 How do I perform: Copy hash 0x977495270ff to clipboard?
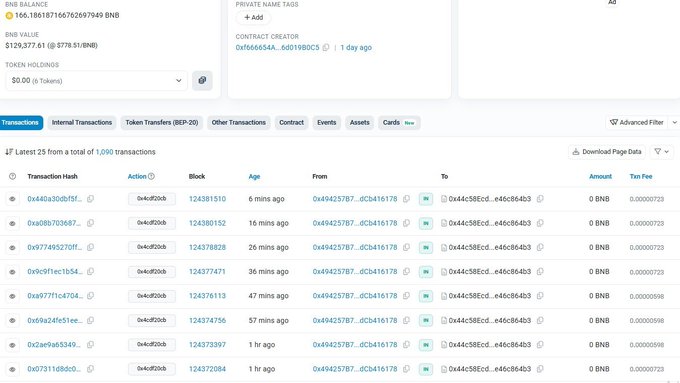(x=90, y=247)
